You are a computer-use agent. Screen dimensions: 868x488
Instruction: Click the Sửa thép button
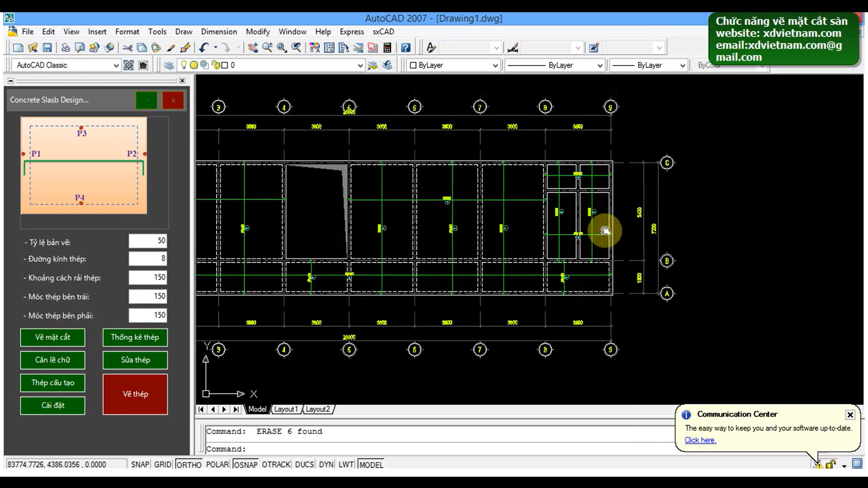tap(135, 360)
